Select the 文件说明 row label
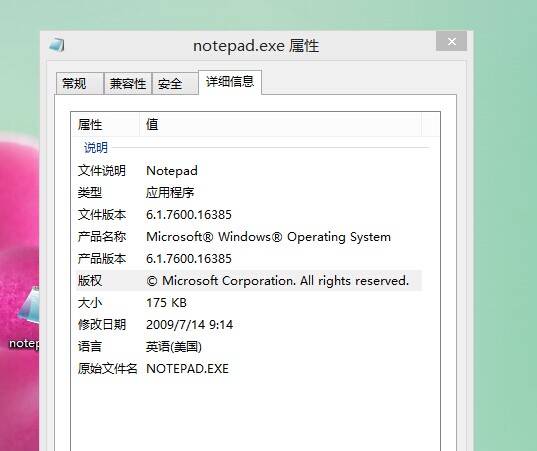537x451 pixels. click(102, 171)
